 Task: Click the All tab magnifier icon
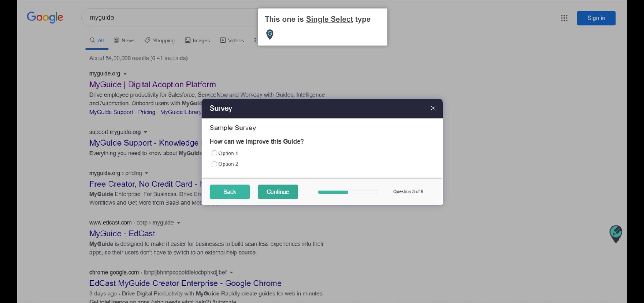click(93, 40)
